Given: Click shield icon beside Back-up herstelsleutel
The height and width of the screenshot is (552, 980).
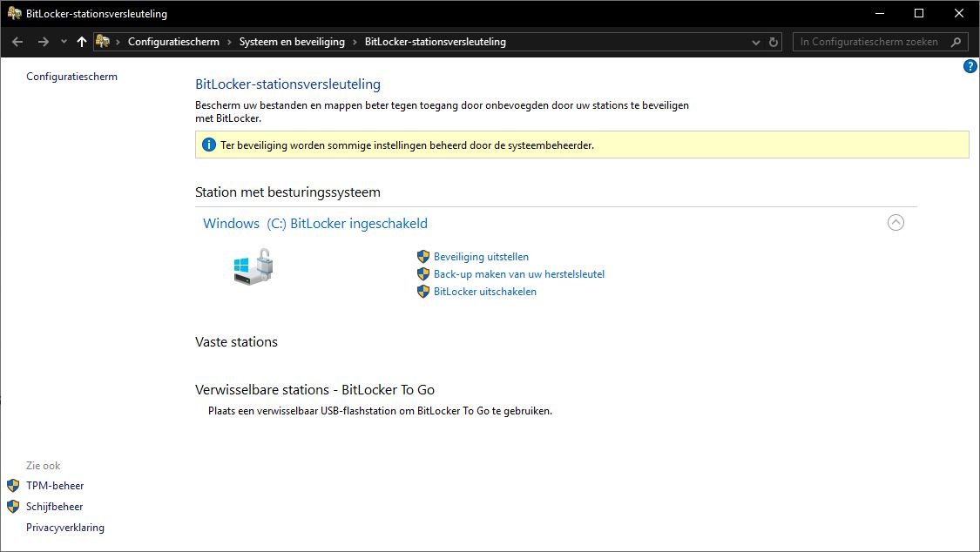Looking at the screenshot, I should [x=423, y=274].
